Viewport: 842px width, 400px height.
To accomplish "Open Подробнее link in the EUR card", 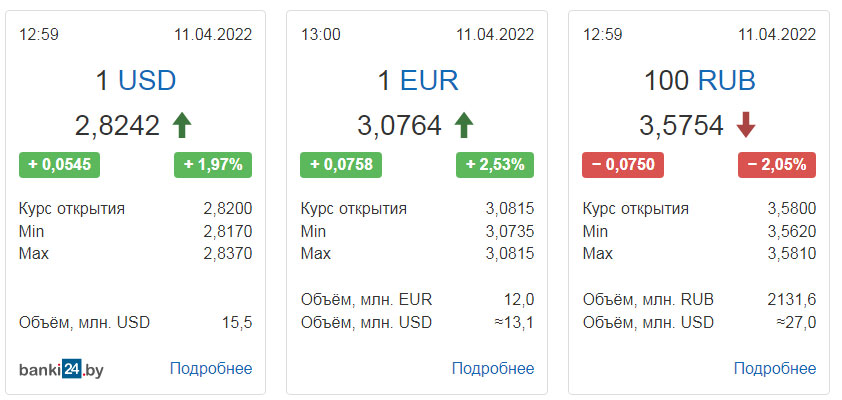I will (x=493, y=369).
